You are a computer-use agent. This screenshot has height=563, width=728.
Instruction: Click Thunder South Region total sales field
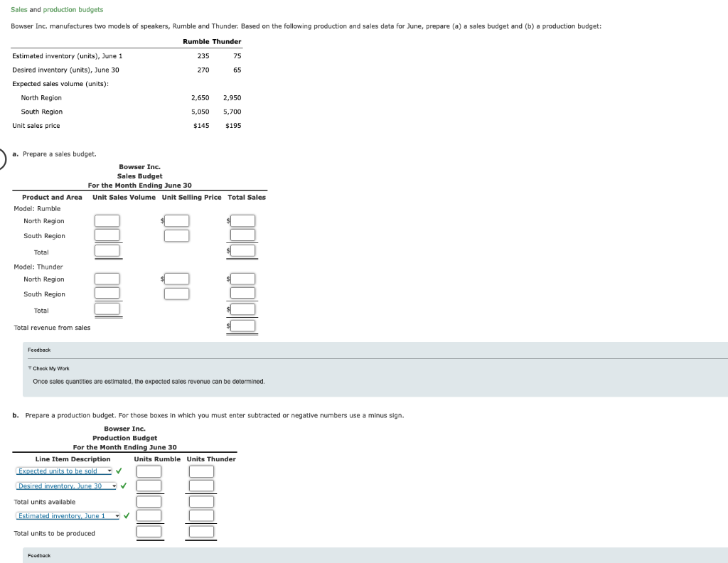tap(243, 293)
